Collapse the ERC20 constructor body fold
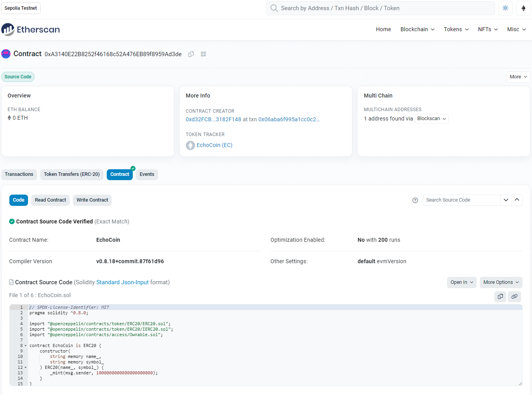 point(26,368)
